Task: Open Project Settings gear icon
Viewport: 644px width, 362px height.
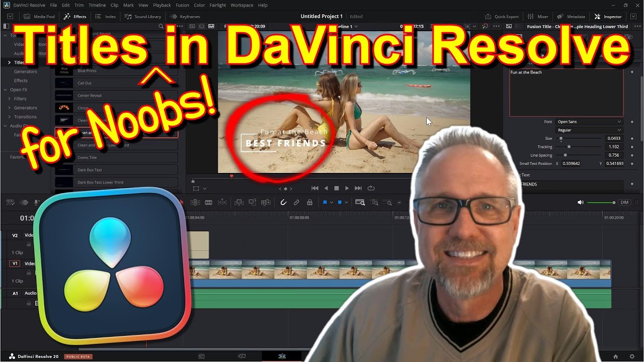Action: click(632, 356)
